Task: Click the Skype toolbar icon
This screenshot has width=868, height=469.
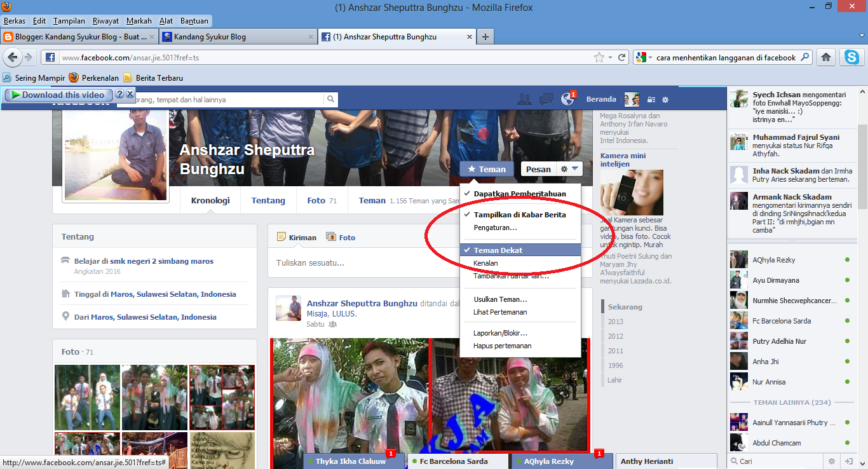Action: [x=851, y=57]
